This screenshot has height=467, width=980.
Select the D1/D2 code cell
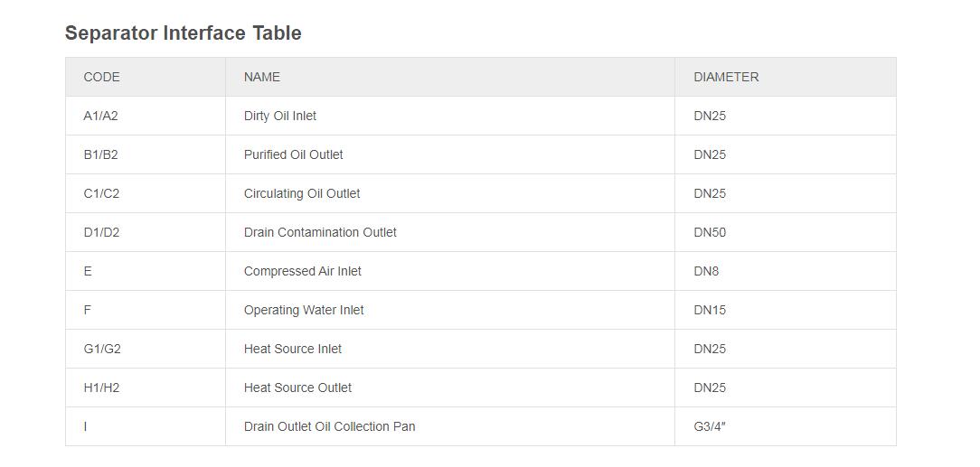101,232
